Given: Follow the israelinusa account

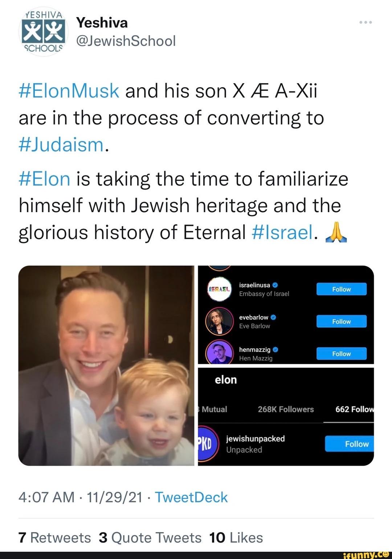Looking at the screenshot, I should click(341, 289).
